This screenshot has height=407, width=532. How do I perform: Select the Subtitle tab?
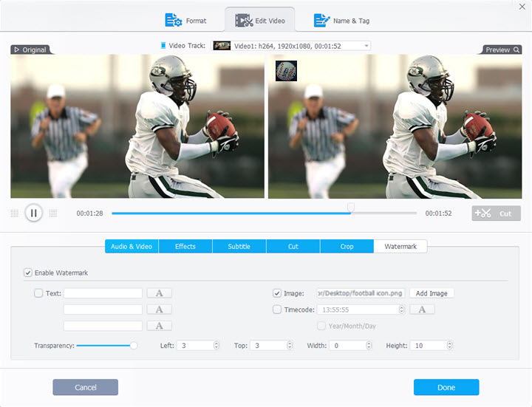click(239, 247)
